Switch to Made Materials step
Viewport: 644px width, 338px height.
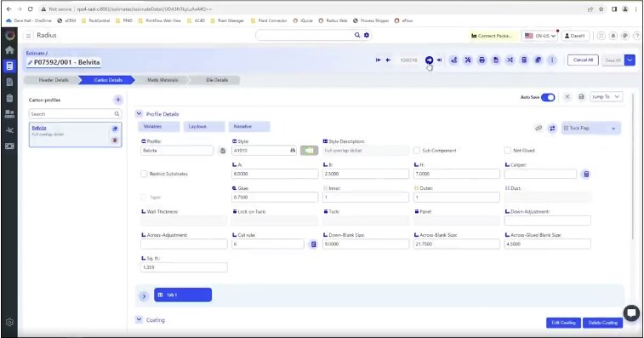[162, 80]
